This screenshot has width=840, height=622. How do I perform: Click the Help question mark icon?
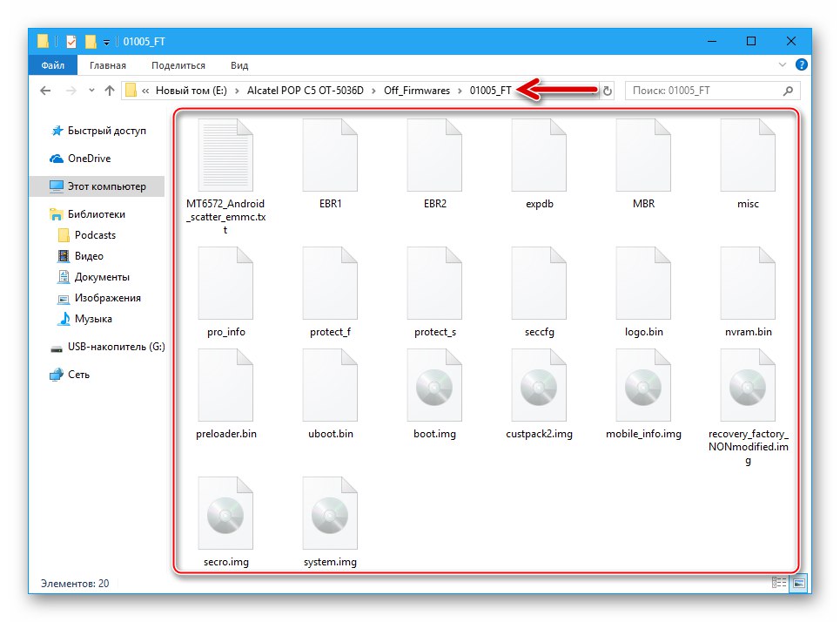tap(802, 64)
